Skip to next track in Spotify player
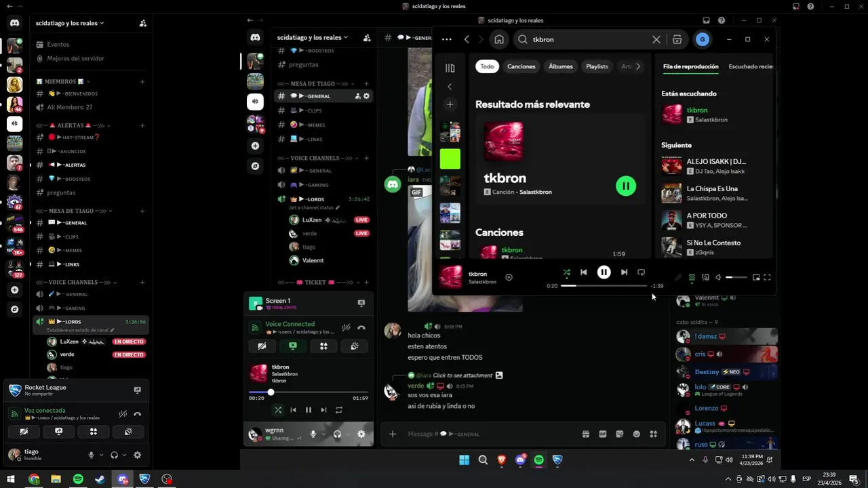Viewport: 868px width, 488px height. coord(624,272)
